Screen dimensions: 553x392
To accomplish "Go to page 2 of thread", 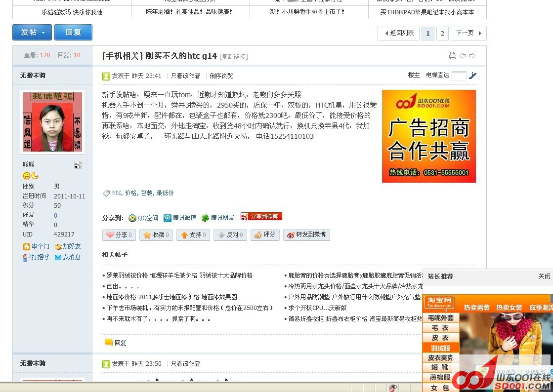I will click(442, 33).
